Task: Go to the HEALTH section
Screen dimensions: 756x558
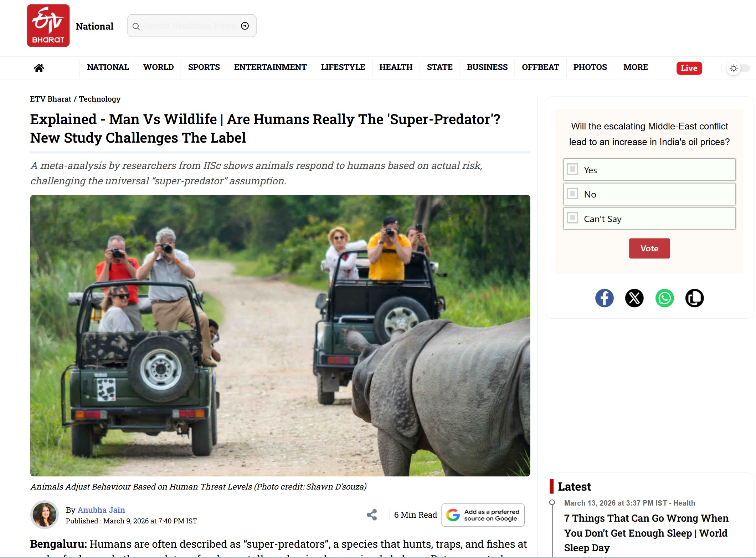Action: coord(396,67)
